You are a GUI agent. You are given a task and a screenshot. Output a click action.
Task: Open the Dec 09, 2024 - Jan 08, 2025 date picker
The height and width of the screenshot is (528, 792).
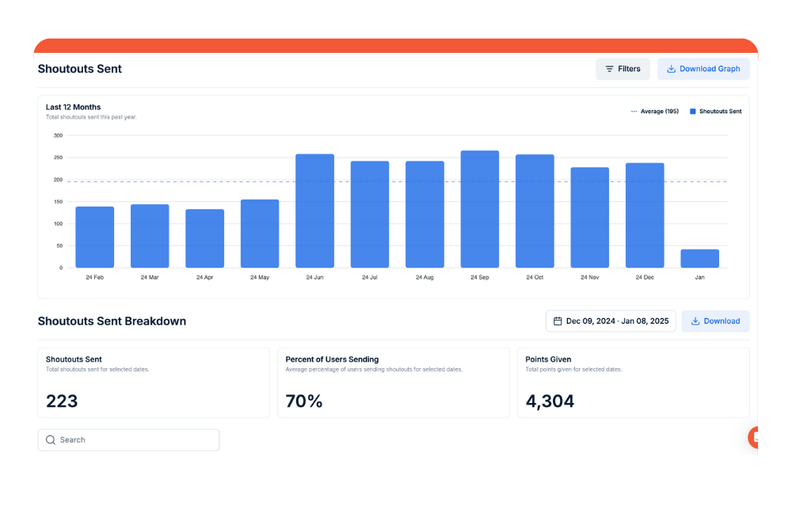[611, 321]
